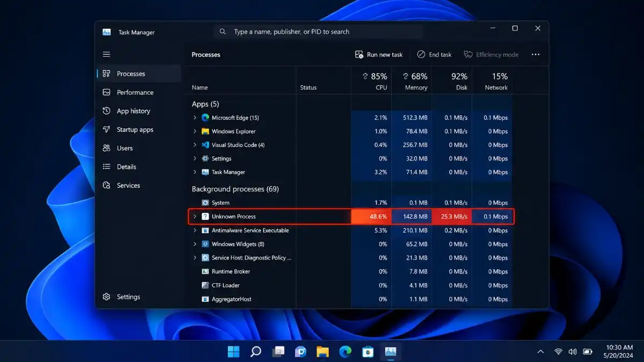Expand the Microsoft Edge (15) row
Screen dimensions: 644x362
195,117
